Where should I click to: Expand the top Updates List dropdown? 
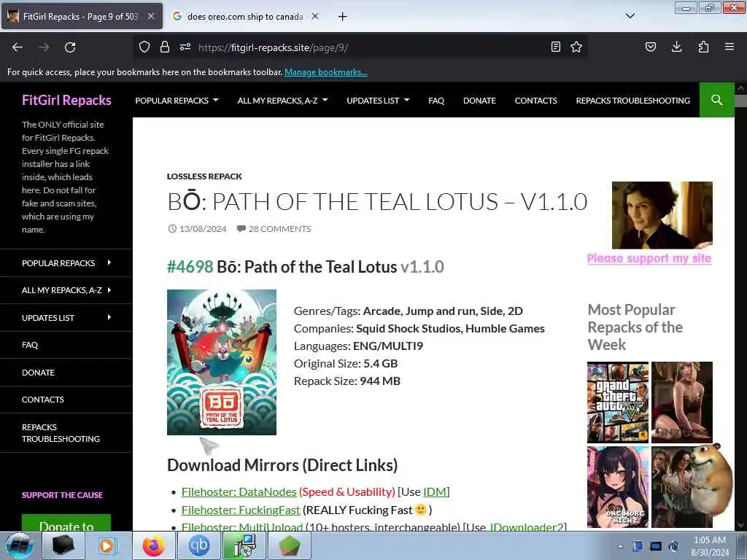tap(378, 101)
